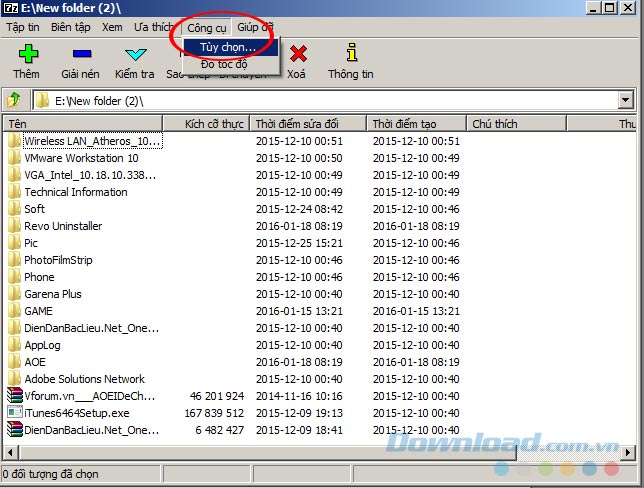Open the Tập tin menu
Screen dimensions: 644x488
point(22,27)
